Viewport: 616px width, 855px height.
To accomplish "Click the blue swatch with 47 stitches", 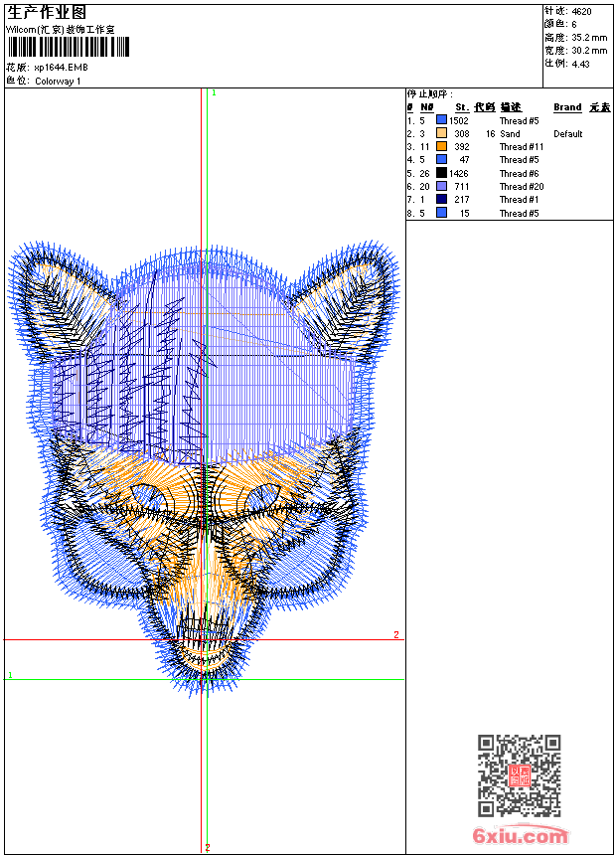I will 441,159.
